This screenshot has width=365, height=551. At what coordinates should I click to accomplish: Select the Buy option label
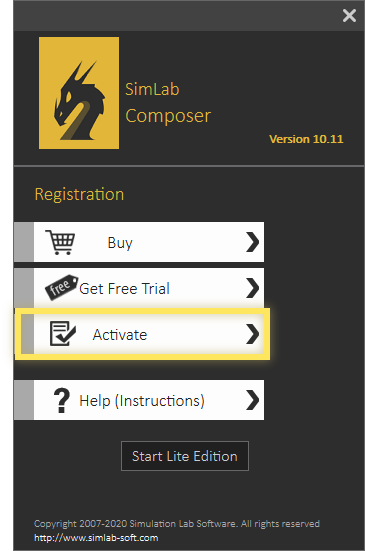[x=120, y=243]
